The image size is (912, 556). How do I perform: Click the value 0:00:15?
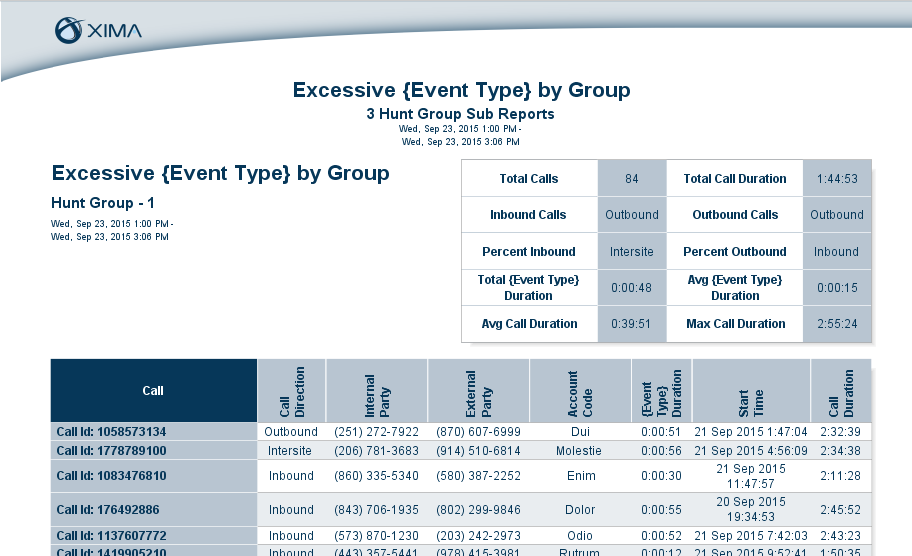[837, 288]
